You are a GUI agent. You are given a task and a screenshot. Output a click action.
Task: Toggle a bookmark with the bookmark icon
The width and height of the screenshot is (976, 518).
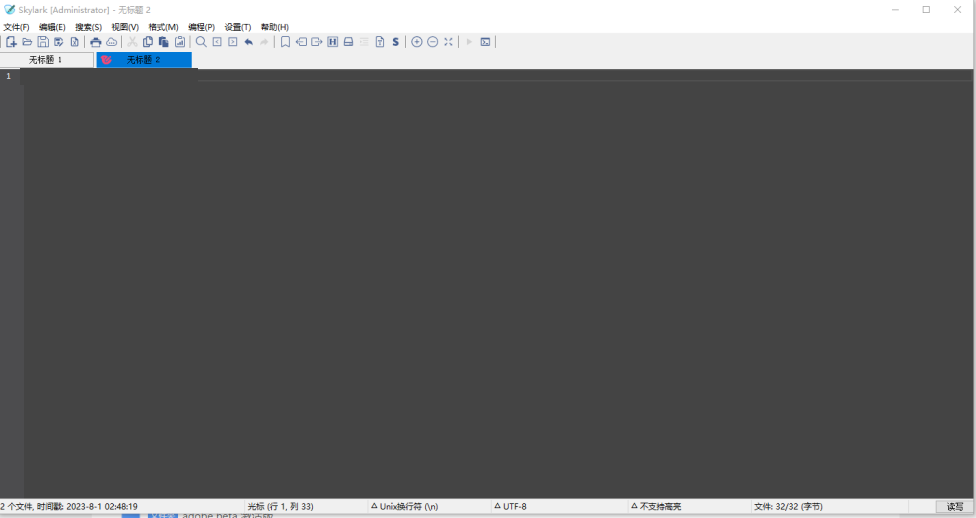coord(285,42)
